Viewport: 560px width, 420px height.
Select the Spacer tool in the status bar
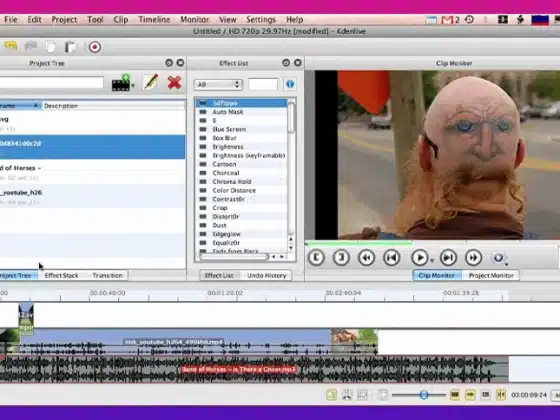362,395
